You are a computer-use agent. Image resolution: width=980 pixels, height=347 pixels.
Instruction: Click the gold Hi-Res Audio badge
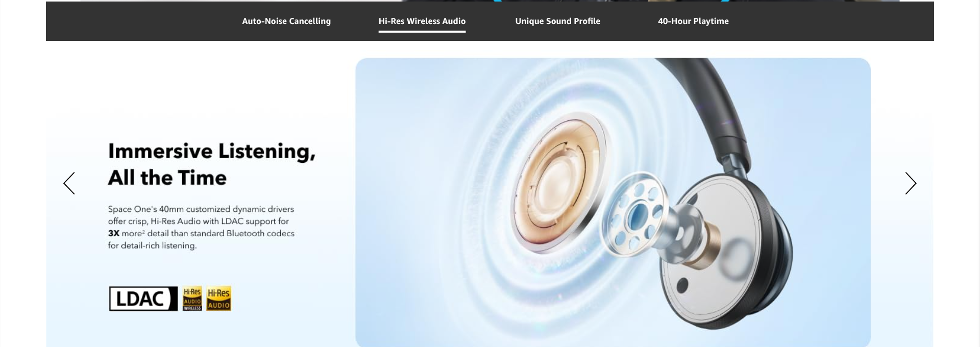218,299
